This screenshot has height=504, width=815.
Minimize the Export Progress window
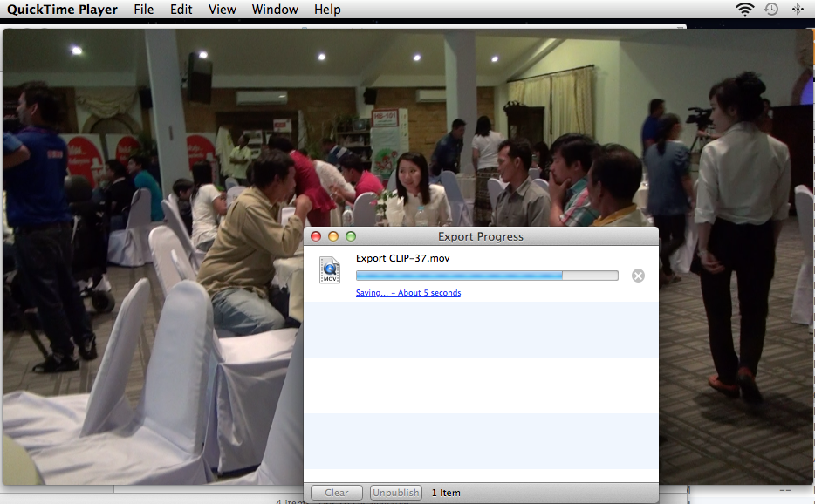click(x=333, y=236)
